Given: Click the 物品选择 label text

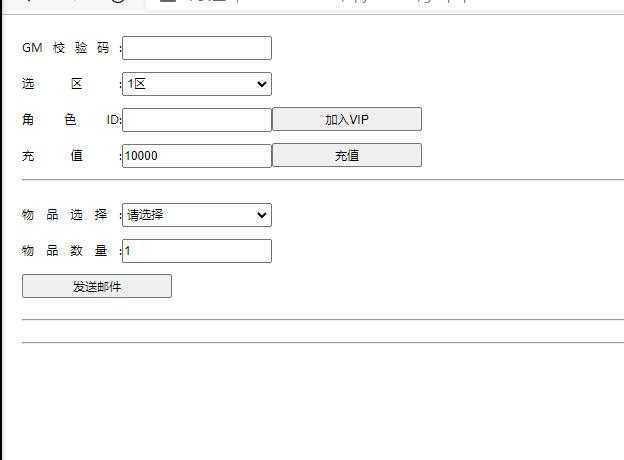Looking at the screenshot, I should [x=66, y=215].
